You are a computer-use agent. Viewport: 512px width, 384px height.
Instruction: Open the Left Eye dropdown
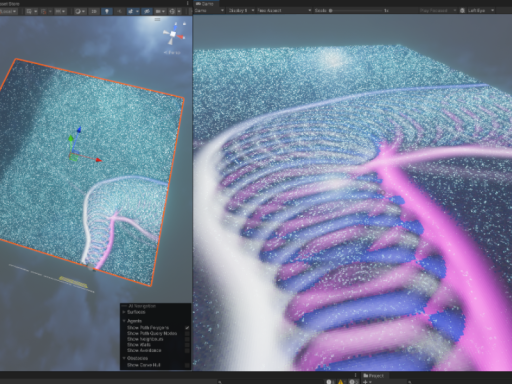pos(480,11)
